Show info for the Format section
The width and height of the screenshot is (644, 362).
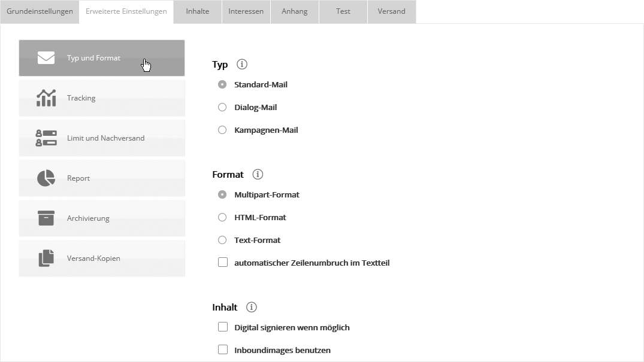(258, 175)
